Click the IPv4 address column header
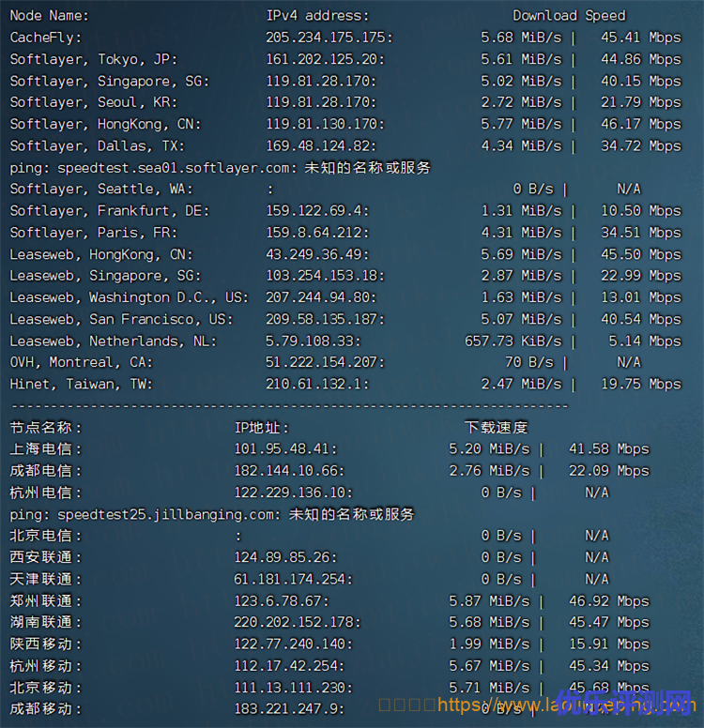This screenshot has height=728, width=704. pos(317,15)
